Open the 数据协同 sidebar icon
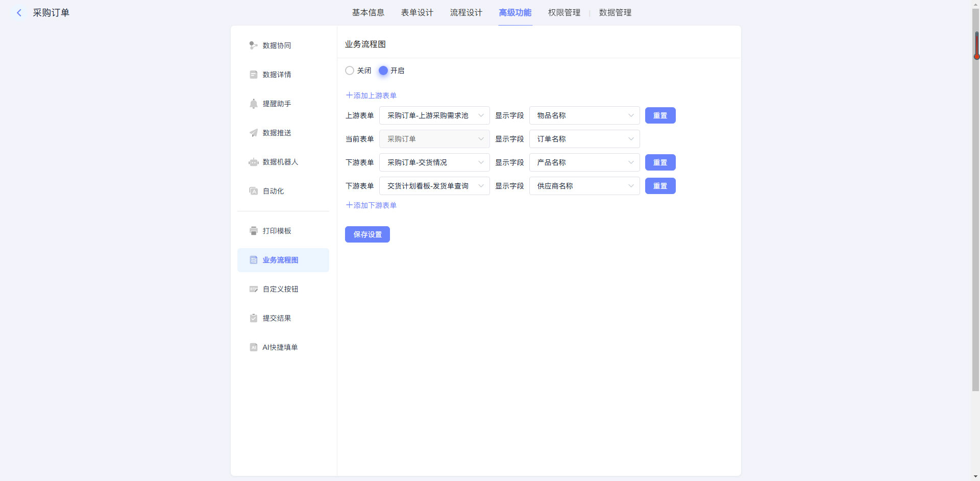Screen dimensions: 980x481 point(253,45)
